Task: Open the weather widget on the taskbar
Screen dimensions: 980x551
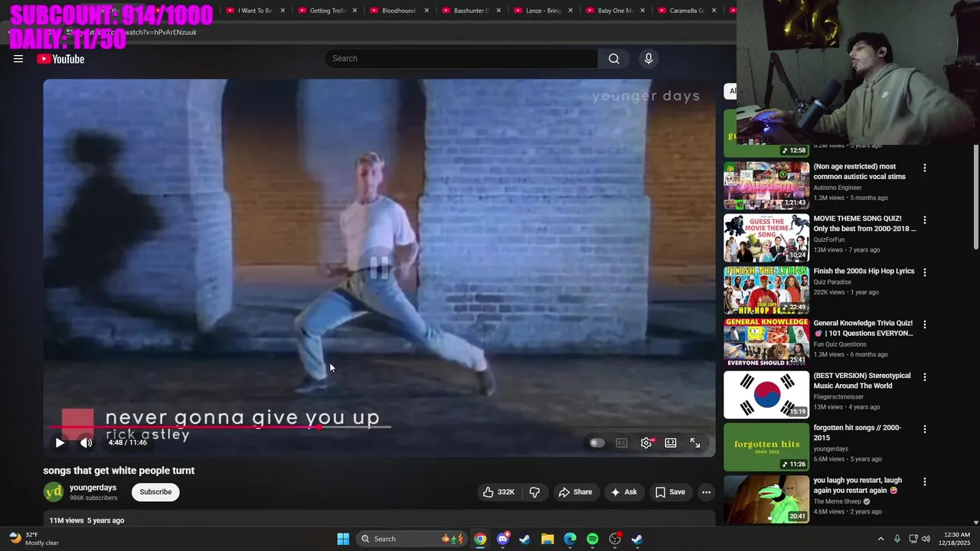Action: [x=34, y=539]
